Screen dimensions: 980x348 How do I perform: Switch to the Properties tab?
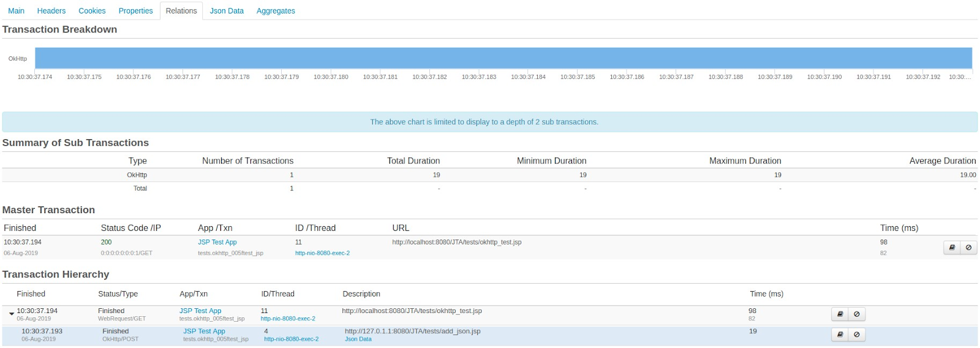135,10
